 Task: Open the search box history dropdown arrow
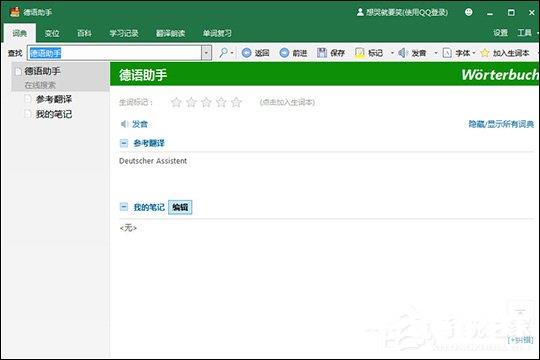[206, 53]
